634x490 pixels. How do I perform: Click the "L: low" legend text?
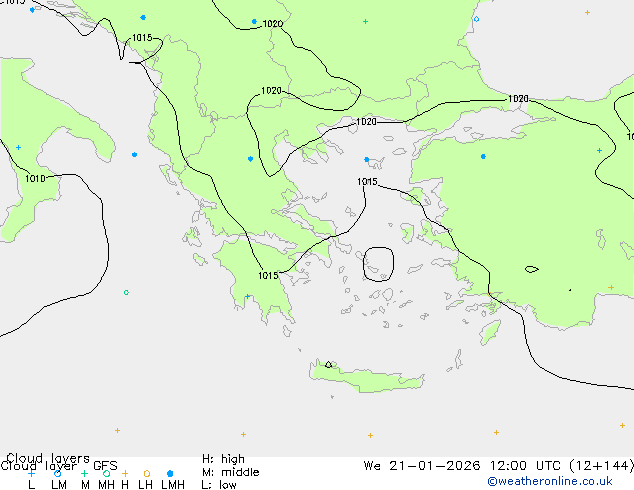pos(219,485)
